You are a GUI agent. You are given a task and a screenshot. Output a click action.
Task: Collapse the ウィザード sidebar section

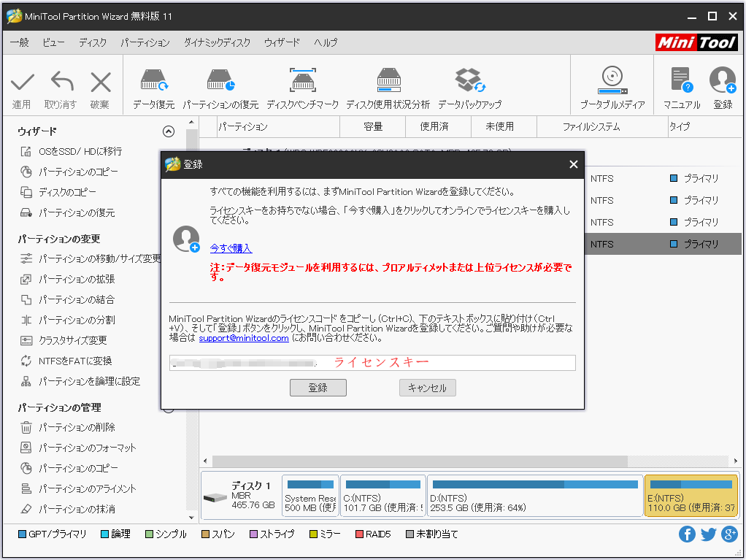(168, 131)
